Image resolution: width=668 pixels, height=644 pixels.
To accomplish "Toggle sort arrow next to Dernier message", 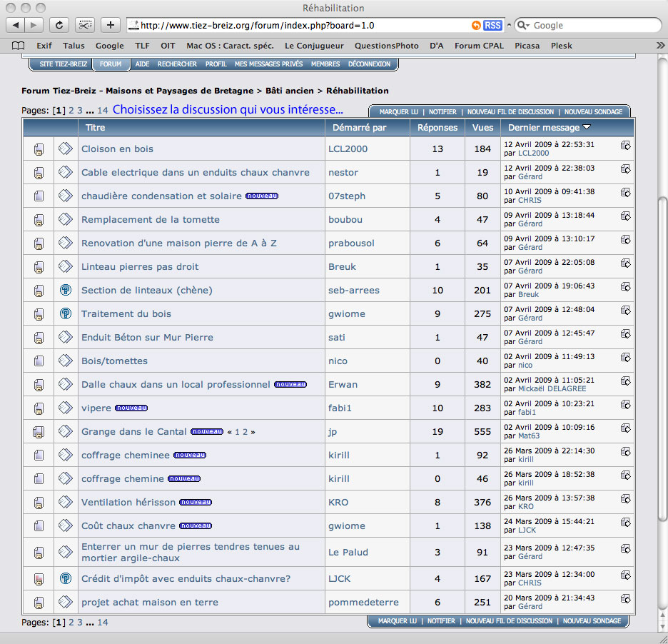I will coord(587,128).
